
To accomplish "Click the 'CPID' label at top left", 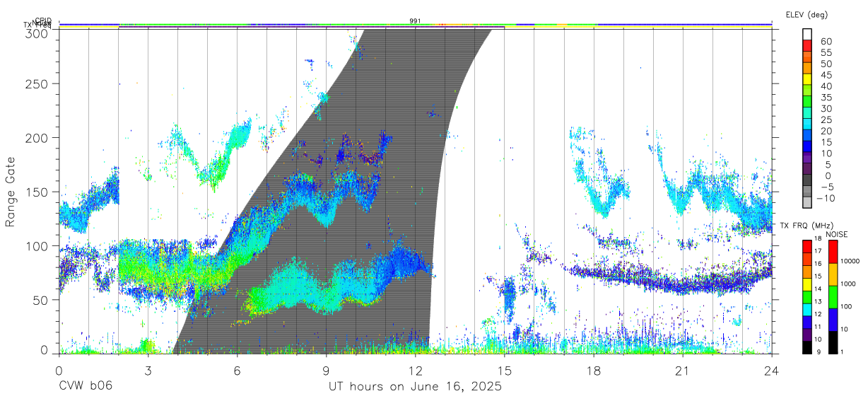I will 42,21.
